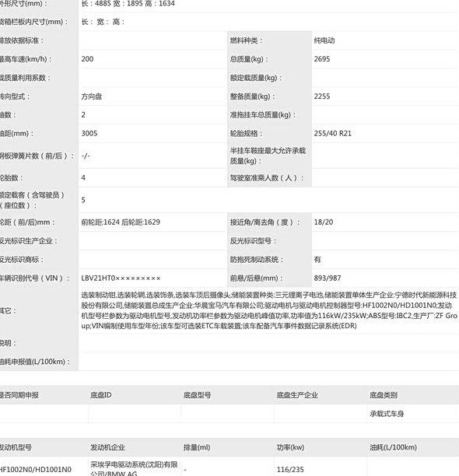The width and height of the screenshot is (459, 476).
Task: Click the 底盘型号 column header
Action: (x=197, y=395)
